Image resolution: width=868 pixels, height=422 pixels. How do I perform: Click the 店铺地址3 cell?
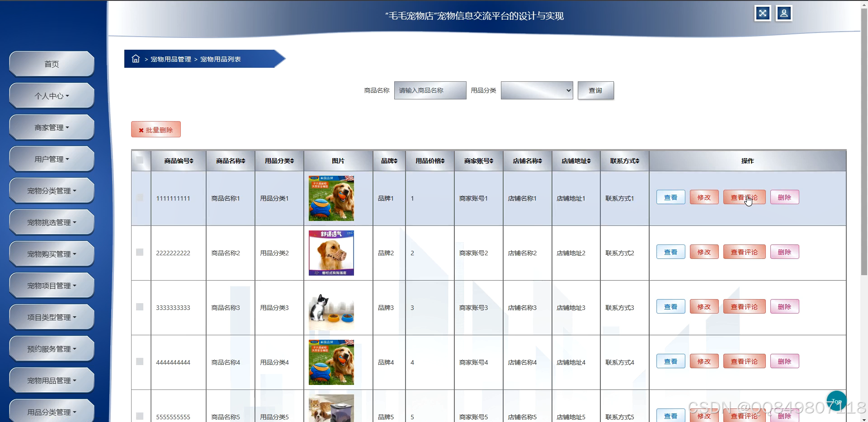[x=576, y=308]
